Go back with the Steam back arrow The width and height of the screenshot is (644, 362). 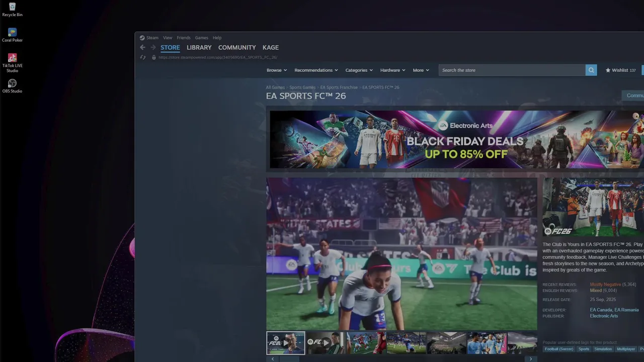coord(142,47)
